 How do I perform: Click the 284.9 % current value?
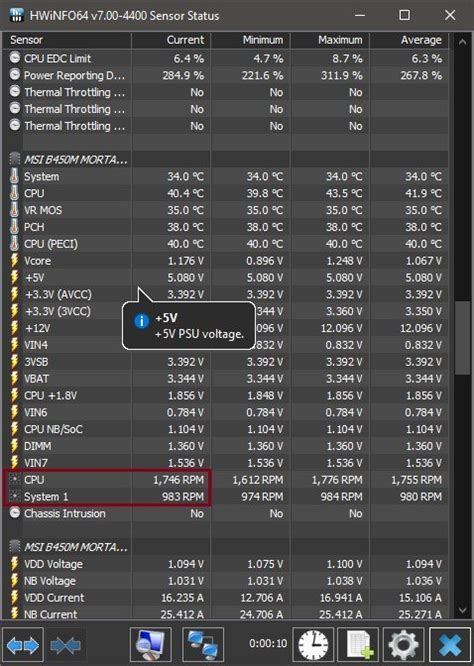[x=183, y=75]
